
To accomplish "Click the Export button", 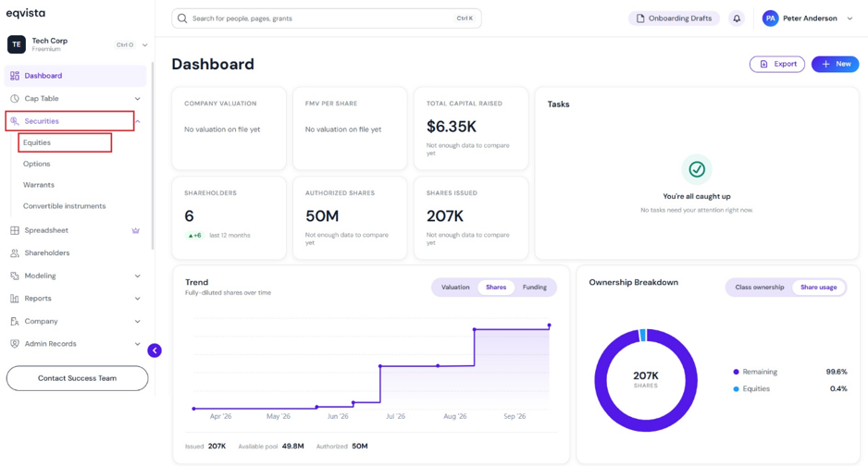I will click(776, 64).
